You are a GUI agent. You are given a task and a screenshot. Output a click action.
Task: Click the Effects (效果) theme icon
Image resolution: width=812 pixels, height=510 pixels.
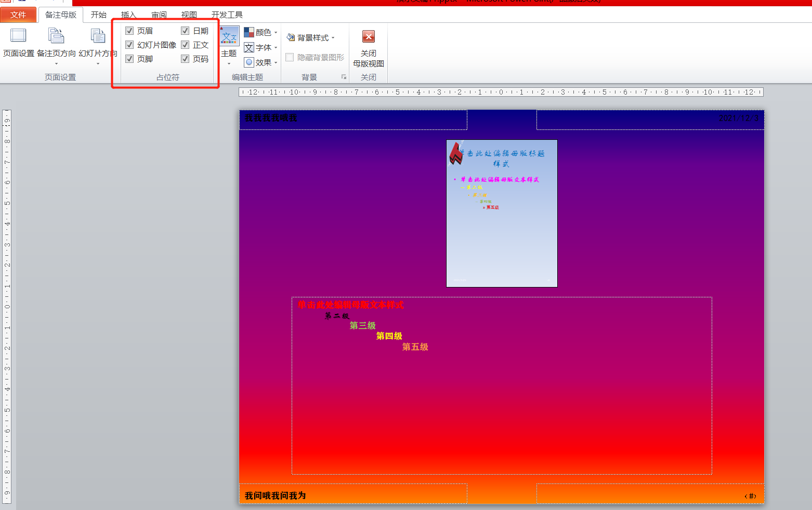[x=250, y=62]
